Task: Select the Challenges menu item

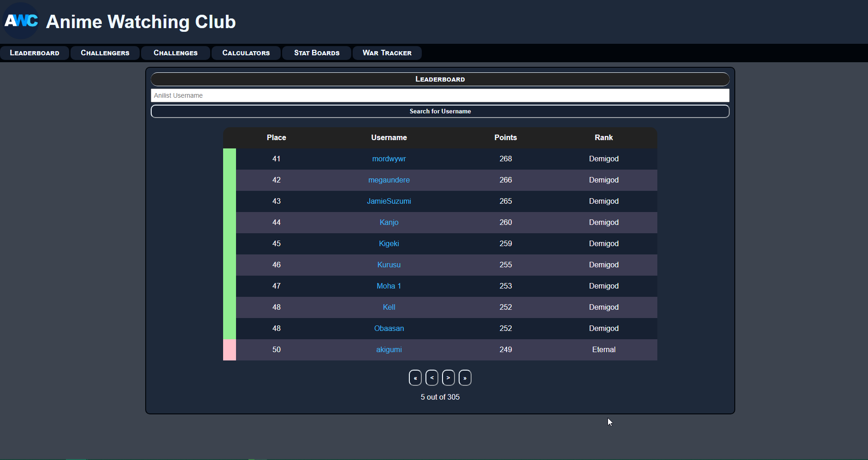Action: pos(176,53)
